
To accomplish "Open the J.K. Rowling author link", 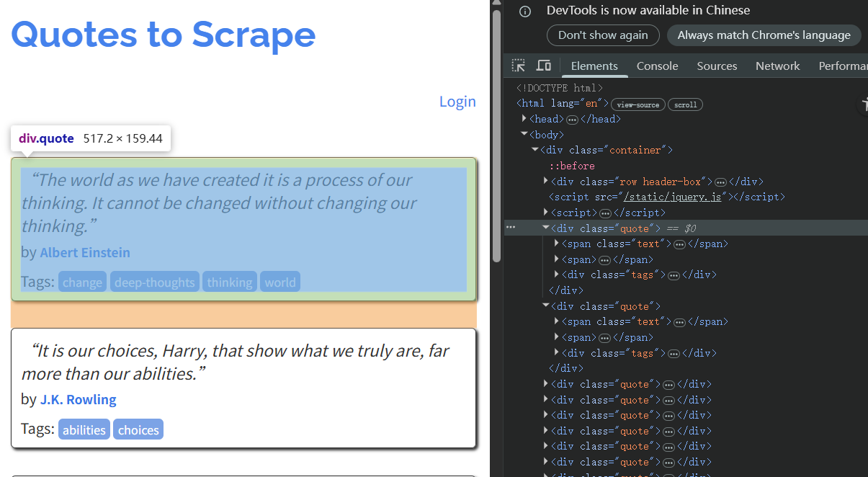I will point(78,399).
